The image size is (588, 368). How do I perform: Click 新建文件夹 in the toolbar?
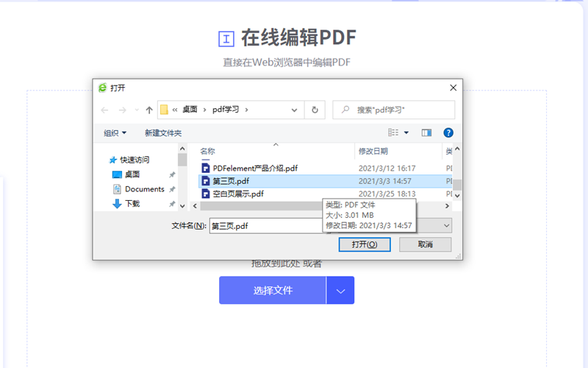163,133
